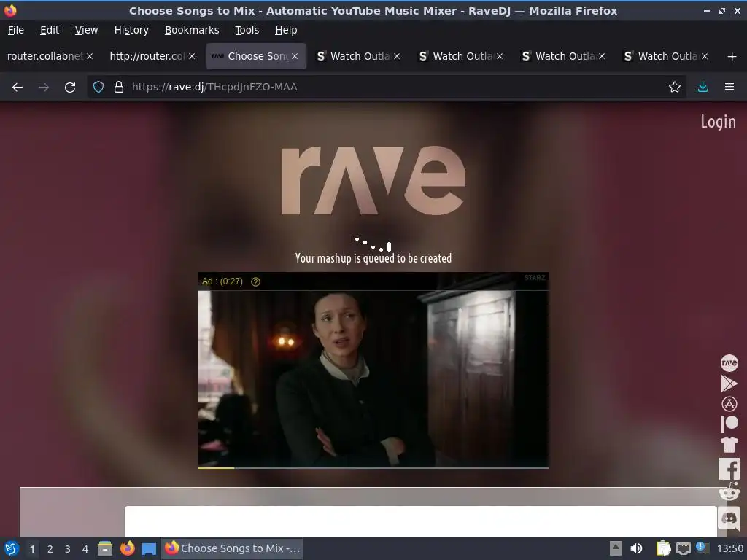Click the 13:50 taskbar clock
This screenshot has height=560, width=747.
(x=729, y=548)
